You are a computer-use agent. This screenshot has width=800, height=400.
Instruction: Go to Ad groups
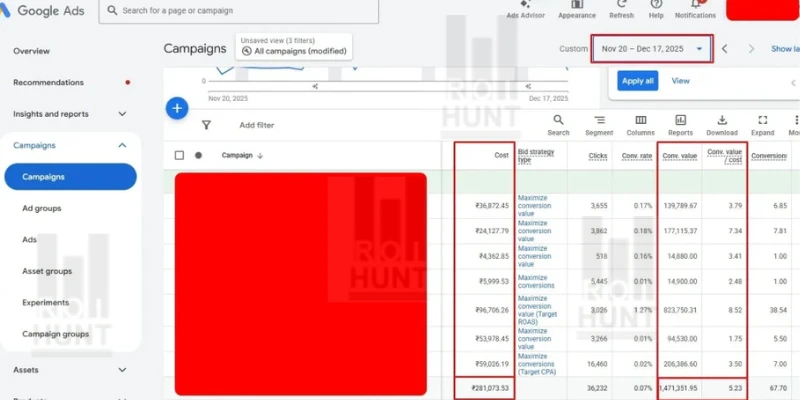click(x=42, y=208)
